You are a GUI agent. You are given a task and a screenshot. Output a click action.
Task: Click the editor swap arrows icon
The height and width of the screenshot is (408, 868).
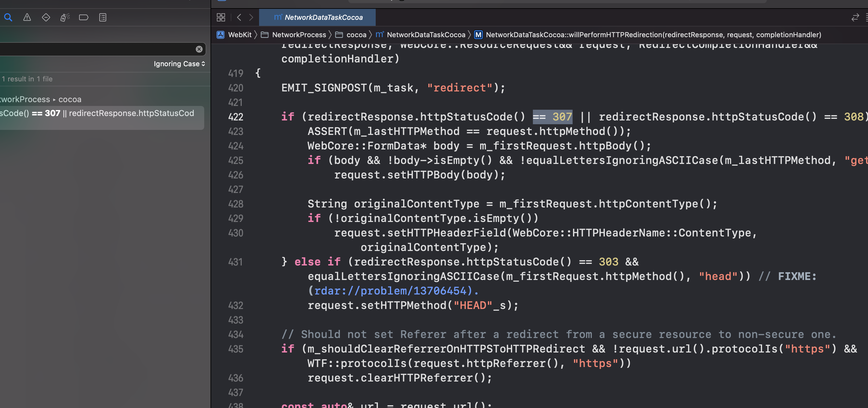point(855,17)
